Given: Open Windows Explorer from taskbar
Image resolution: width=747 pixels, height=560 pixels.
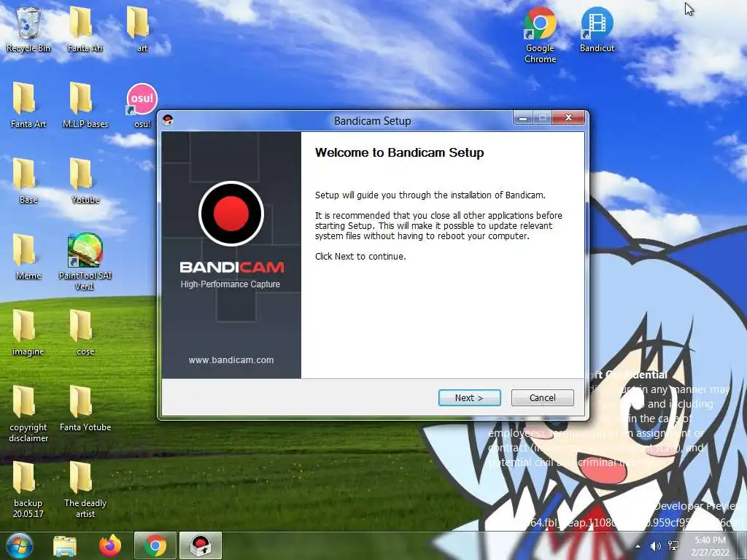Looking at the screenshot, I should tap(65, 545).
